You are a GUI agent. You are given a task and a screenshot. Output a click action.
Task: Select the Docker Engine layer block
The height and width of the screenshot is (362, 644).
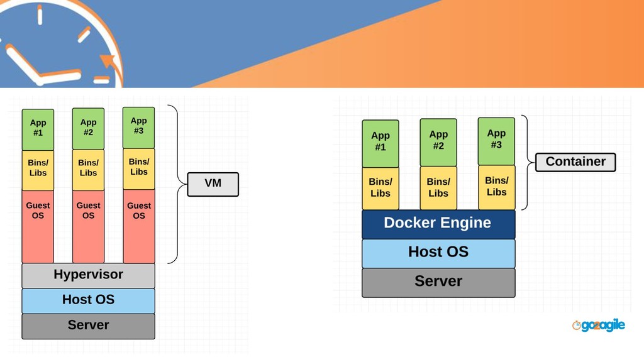438,224
